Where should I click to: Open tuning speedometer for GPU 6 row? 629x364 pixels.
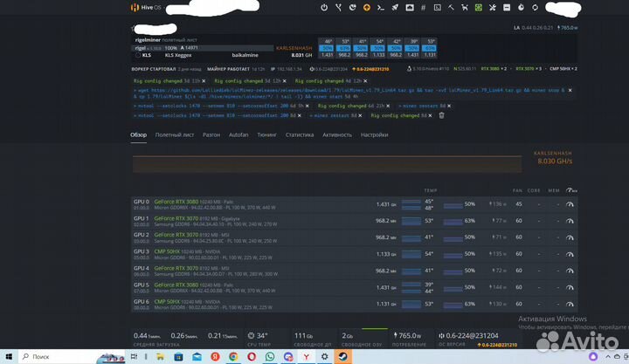coord(570,305)
